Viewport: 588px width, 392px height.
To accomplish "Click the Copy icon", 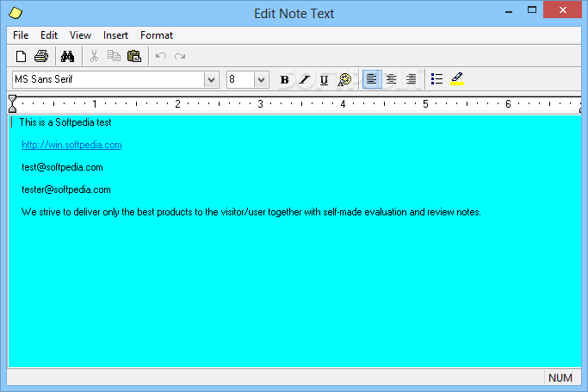I will [114, 56].
